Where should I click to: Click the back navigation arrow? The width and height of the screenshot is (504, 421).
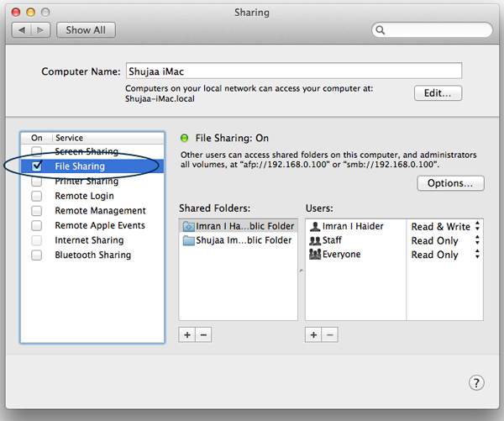point(22,30)
